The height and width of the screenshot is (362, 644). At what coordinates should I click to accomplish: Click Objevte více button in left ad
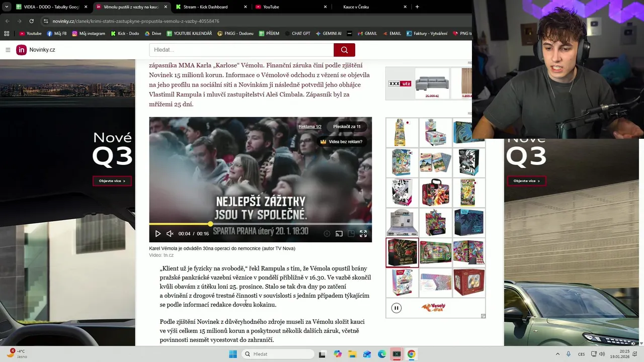click(112, 181)
